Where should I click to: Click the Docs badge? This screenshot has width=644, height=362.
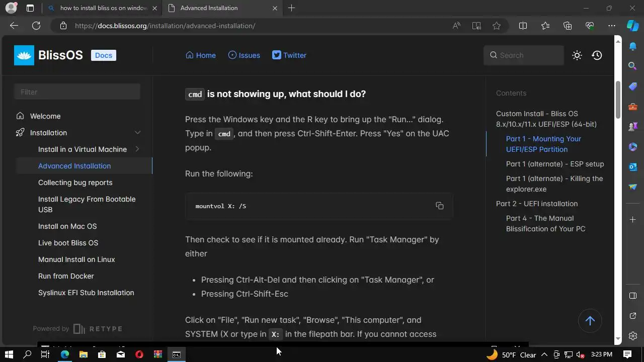click(104, 55)
